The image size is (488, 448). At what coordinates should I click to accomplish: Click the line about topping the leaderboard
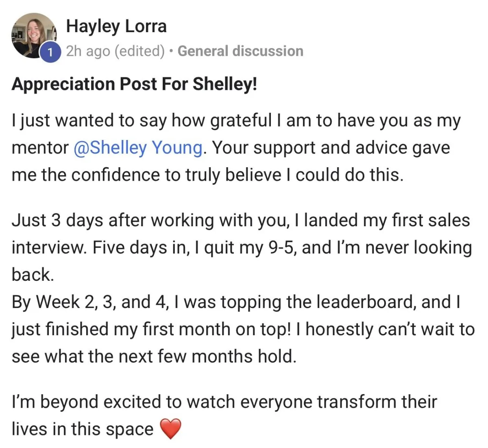click(236, 302)
